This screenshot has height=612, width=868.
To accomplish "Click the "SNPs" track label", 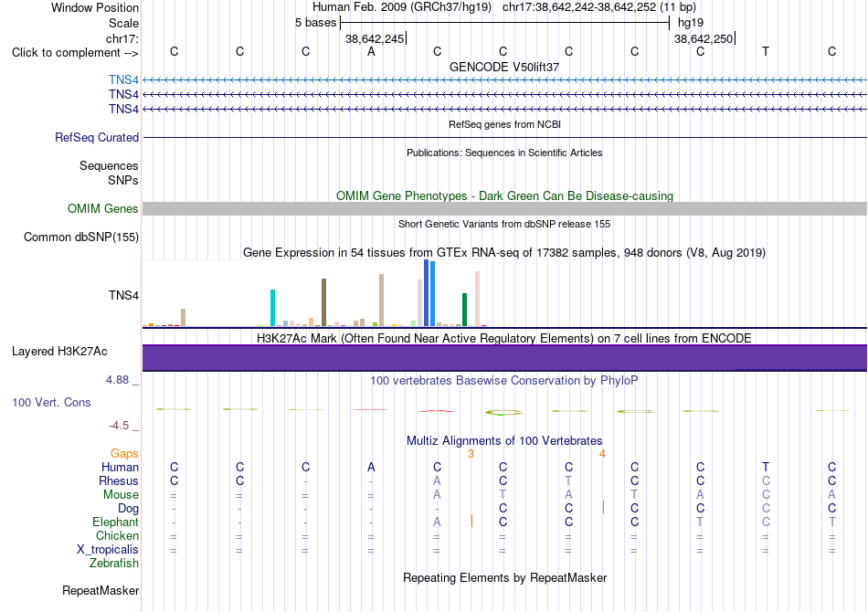I will tap(123, 180).
